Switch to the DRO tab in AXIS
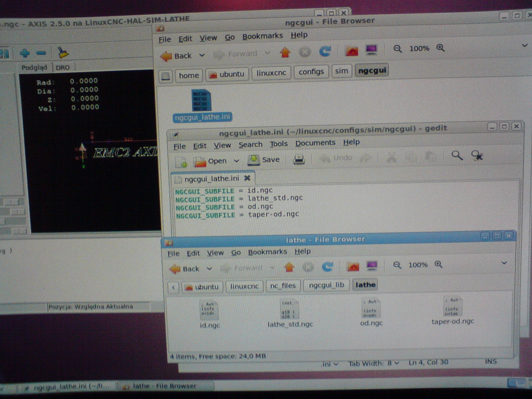The image size is (532, 399). click(x=63, y=67)
